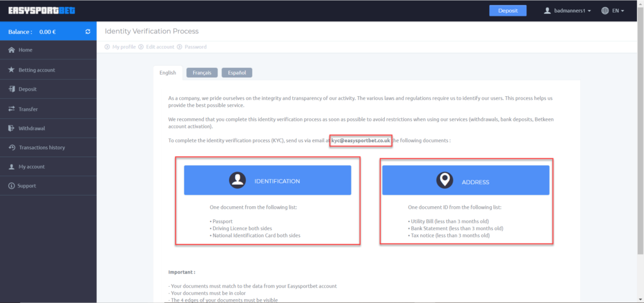This screenshot has height=303, width=644.
Task: Click the Transactions history clock icon
Action: tap(11, 147)
